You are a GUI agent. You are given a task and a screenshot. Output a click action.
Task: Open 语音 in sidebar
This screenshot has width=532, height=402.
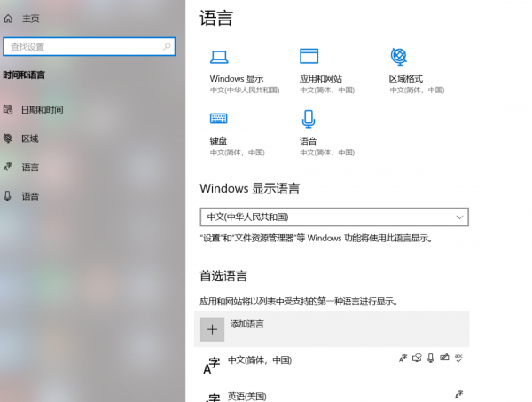(30, 196)
